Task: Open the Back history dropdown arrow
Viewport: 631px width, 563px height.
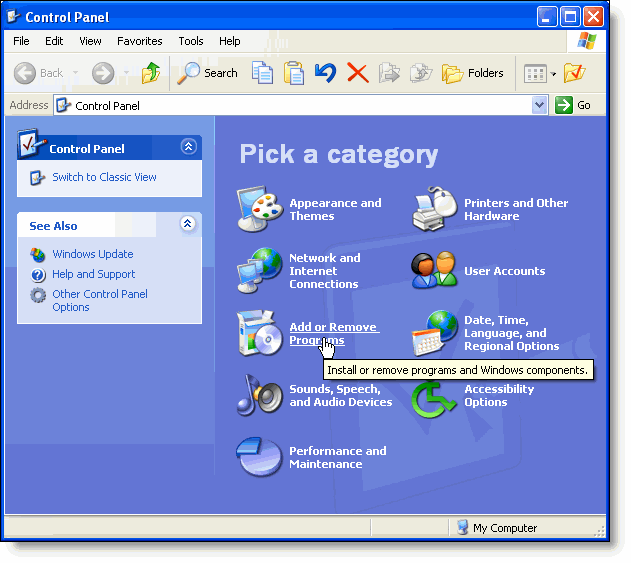Action: (75, 73)
